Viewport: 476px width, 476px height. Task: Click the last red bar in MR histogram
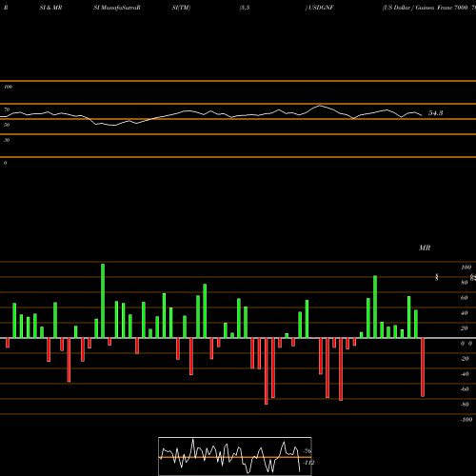[x=423, y=367]
